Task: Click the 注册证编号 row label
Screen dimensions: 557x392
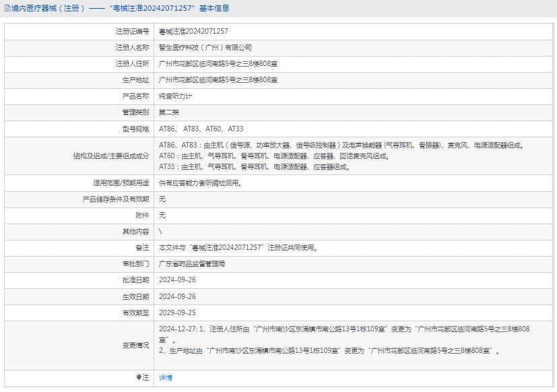Action: [132, 32]
